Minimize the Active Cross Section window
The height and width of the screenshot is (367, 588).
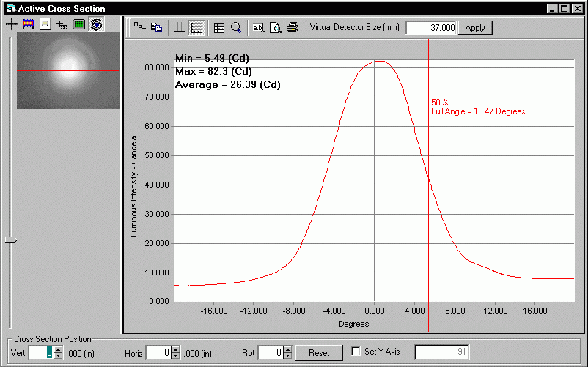[x=551, y=9]
